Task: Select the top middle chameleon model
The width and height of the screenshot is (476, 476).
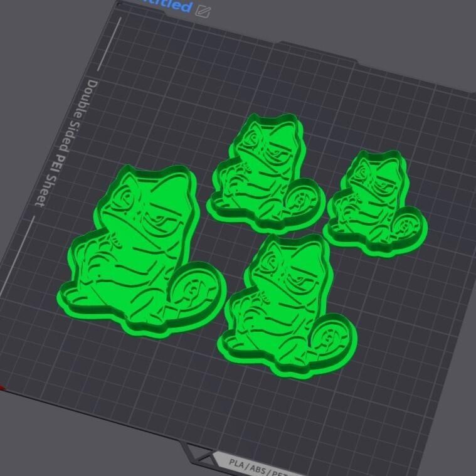Action: (x=266, y=174)
